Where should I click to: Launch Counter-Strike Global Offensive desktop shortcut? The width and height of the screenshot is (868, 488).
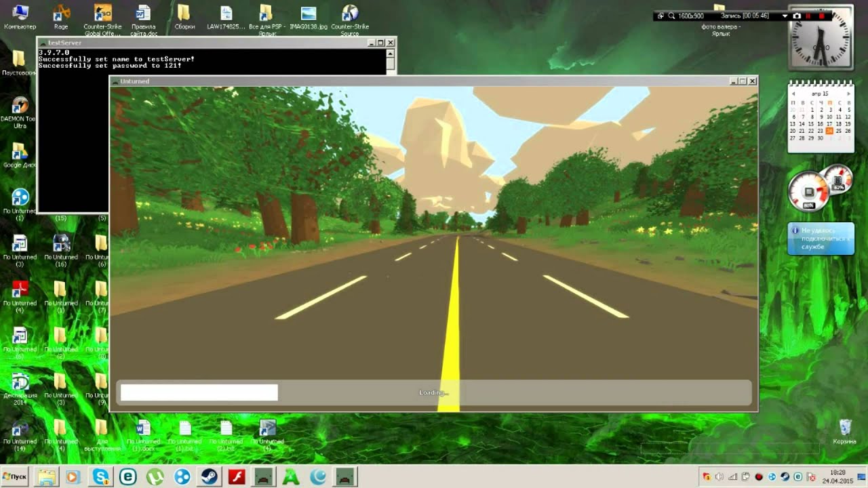tap(102, 20)
